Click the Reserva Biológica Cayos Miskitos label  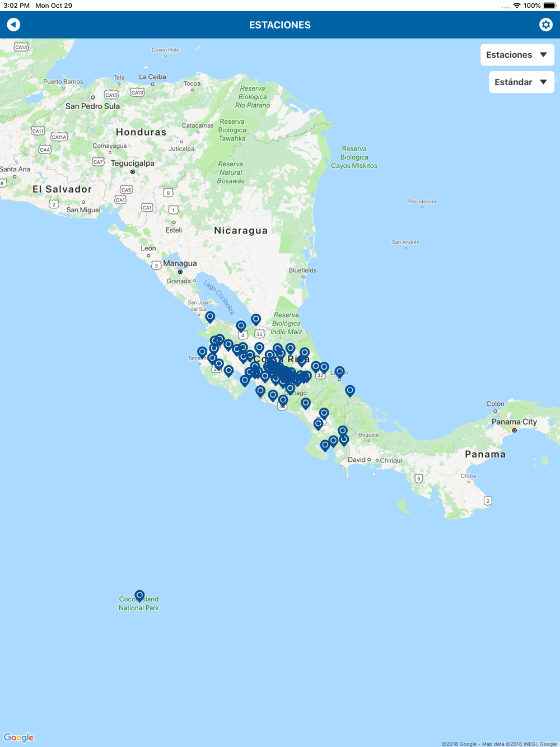tap(354, 157)
